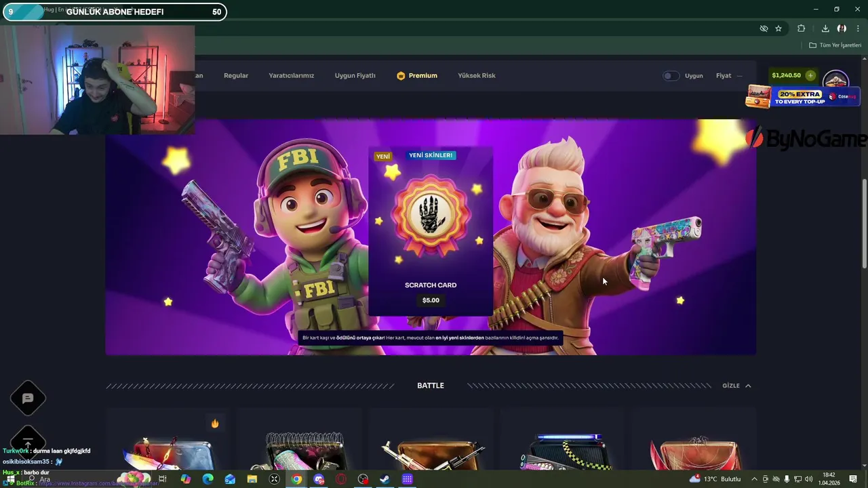Toggle the Uygun switch
This screenshot has height=488, width=868.
(x=671, y=76)
